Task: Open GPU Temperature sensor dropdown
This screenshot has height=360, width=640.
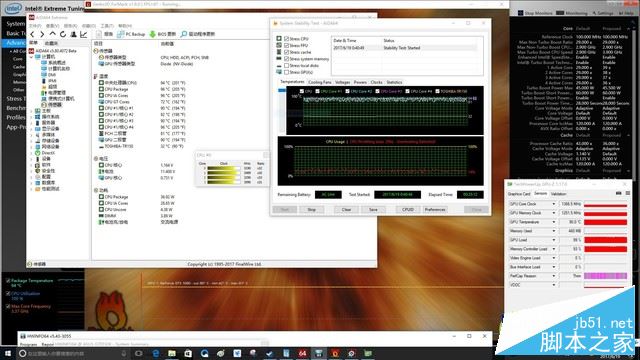Action: click(x=554, y=222)
